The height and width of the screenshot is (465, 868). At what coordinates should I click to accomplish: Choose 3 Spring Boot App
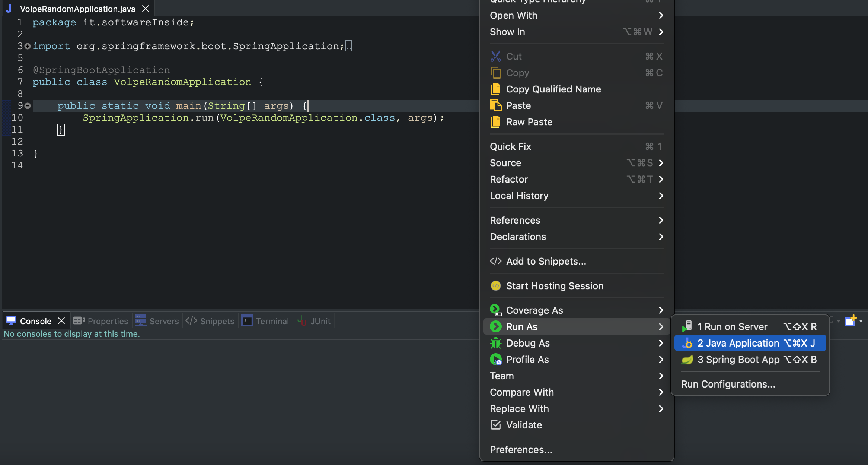pos(738,360)
